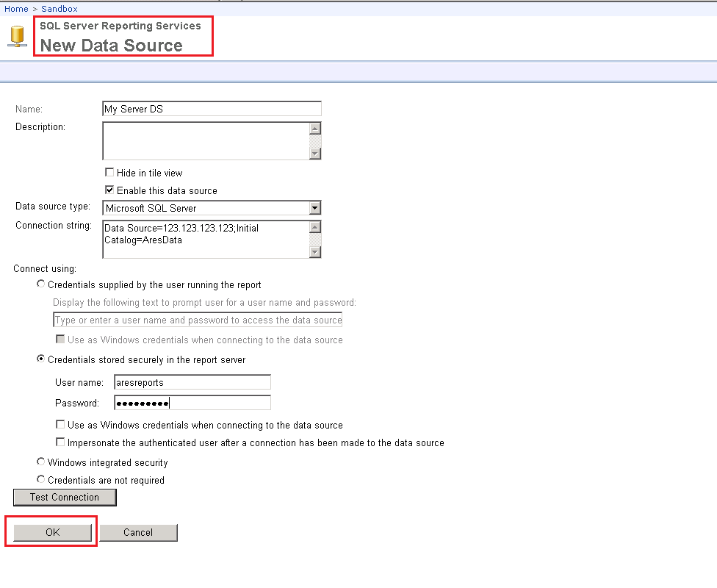Select Credentials supplied by the user option
Screen dimensions: 717x588
[40, 284]
